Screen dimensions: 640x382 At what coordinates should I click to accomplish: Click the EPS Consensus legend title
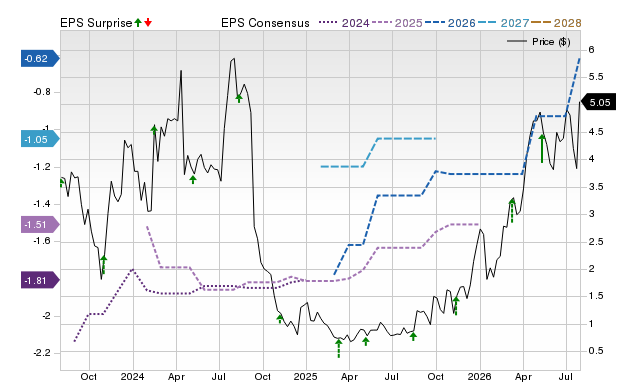pyautogui.click(x=265, y=23)
